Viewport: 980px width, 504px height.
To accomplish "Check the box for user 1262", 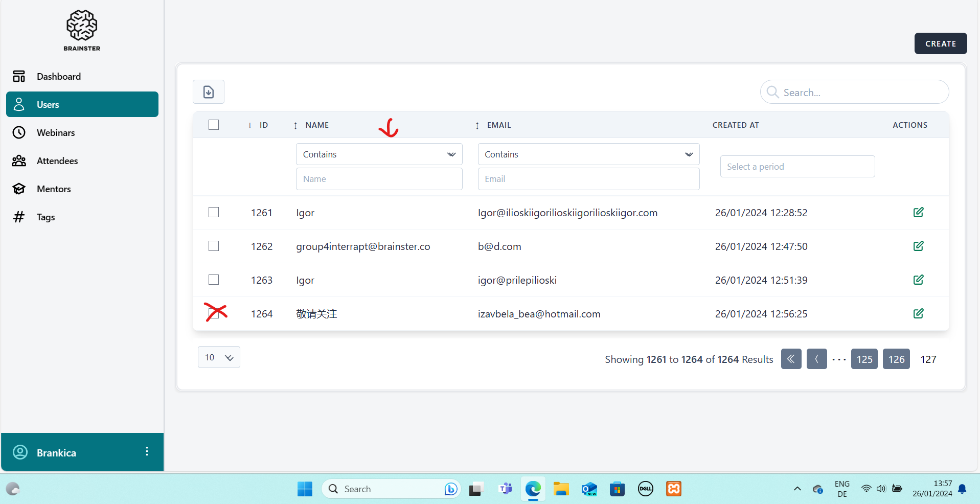I will click(214, 246).
